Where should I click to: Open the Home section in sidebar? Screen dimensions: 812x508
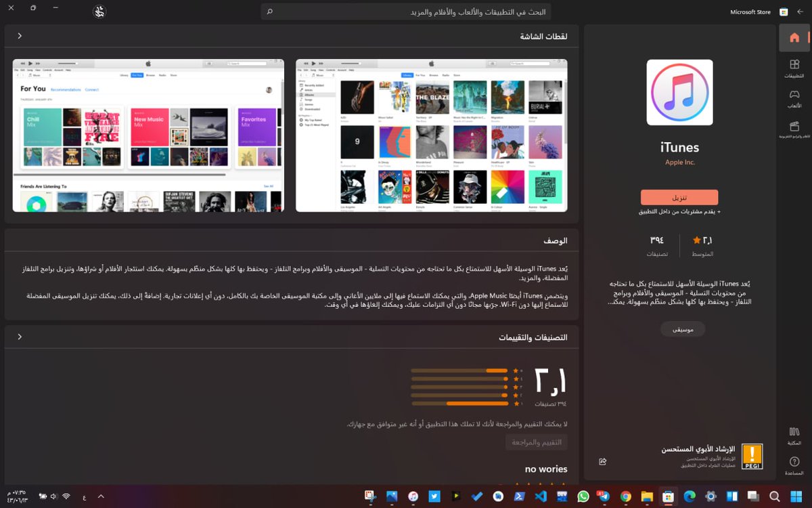[794, 38]
